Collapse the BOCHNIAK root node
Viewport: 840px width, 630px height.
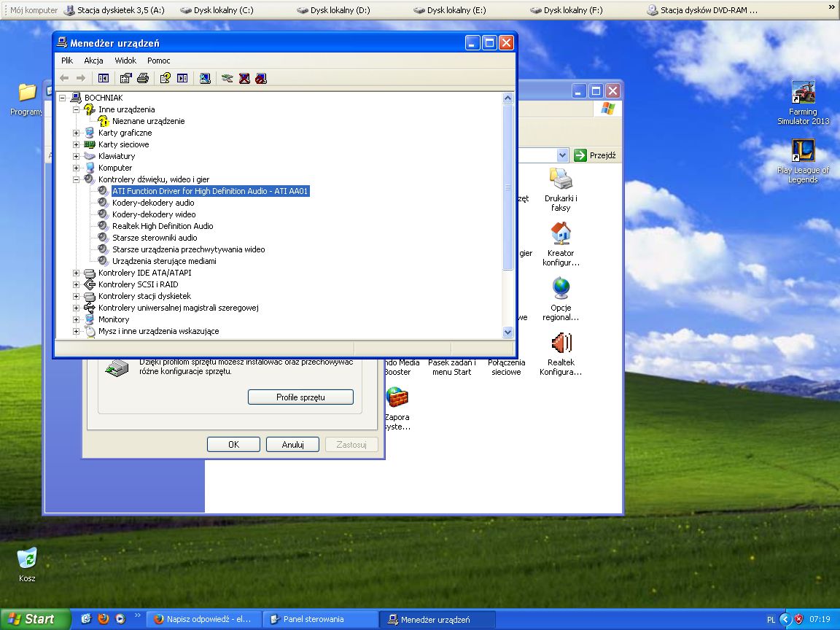[62, 98]
